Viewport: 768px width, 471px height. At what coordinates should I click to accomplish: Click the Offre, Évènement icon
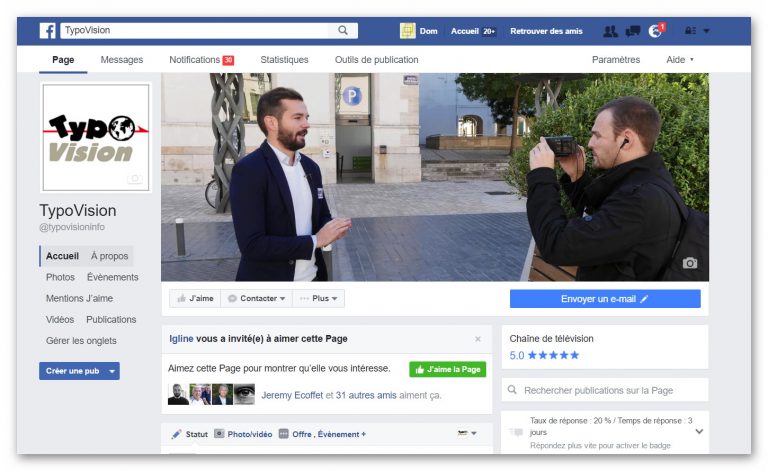[x=284, y=433]
